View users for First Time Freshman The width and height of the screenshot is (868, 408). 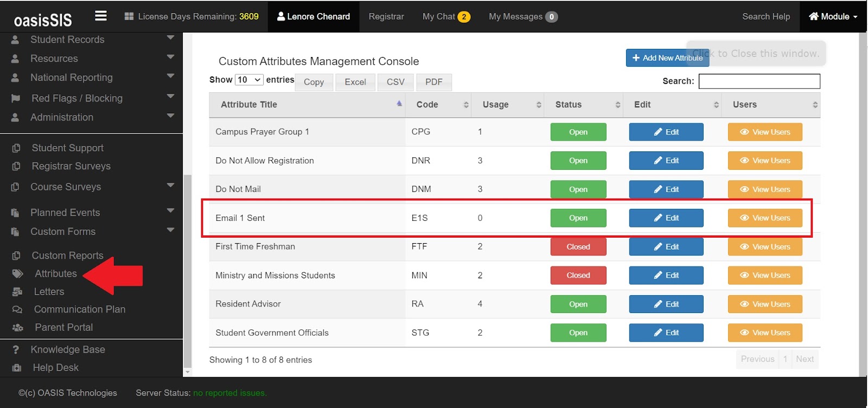click(x=765, y=246)
